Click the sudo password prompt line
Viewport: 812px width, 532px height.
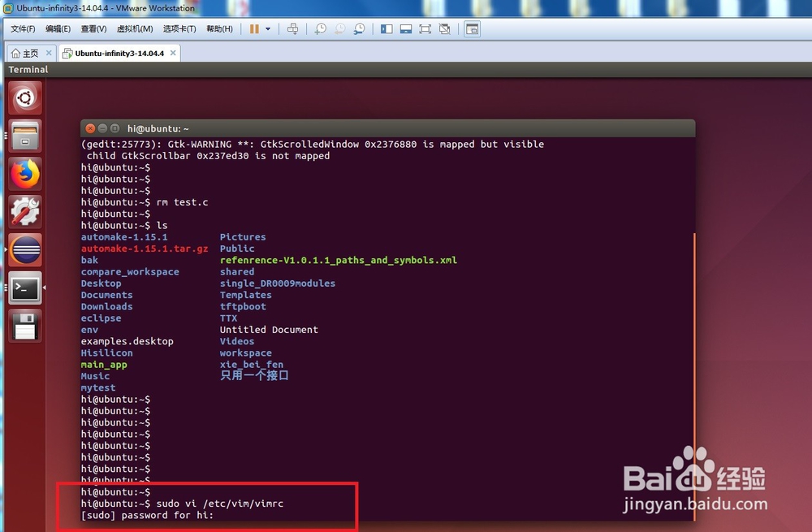click(x=147, y=515)
